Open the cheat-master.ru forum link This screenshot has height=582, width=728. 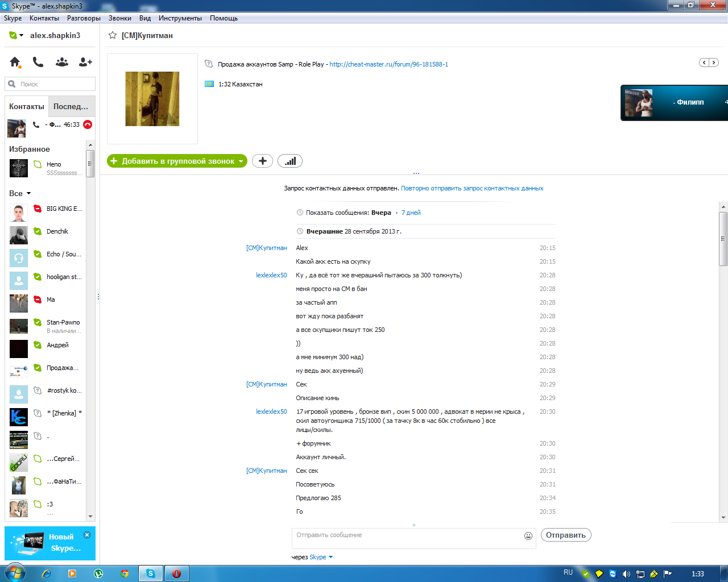(x=389, y=64)
